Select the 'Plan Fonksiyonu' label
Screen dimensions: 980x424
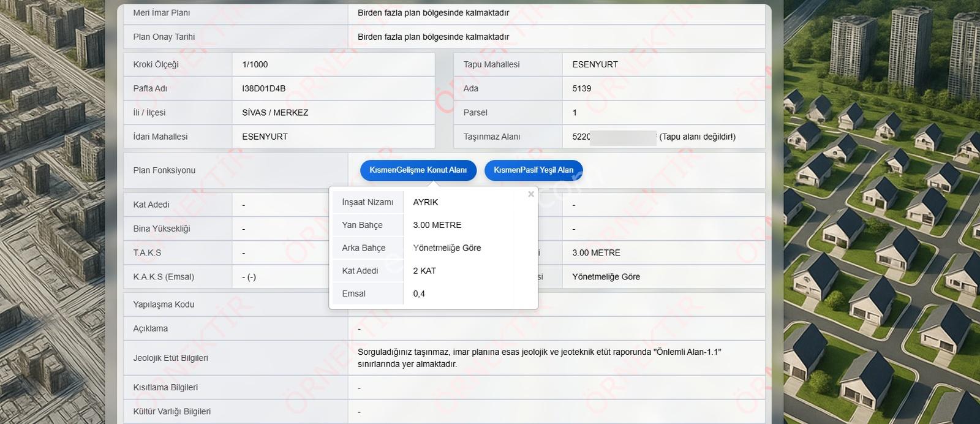164,170
